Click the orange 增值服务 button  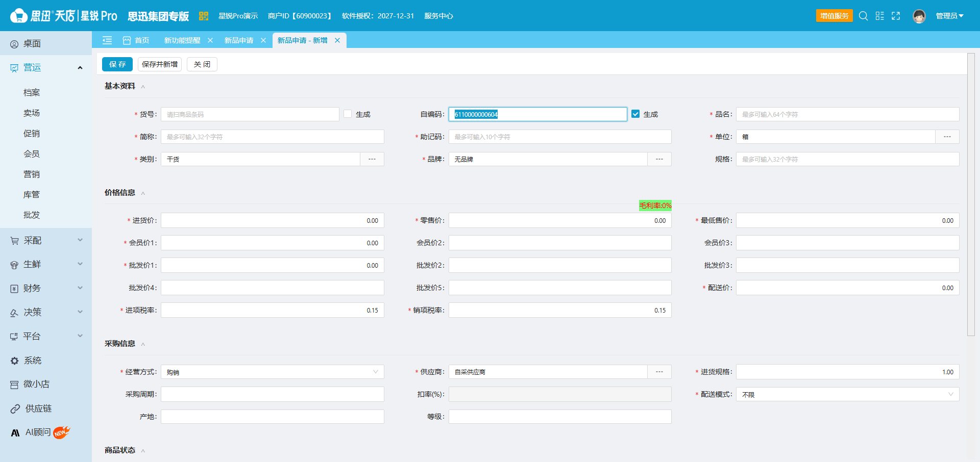coord(835,16)
